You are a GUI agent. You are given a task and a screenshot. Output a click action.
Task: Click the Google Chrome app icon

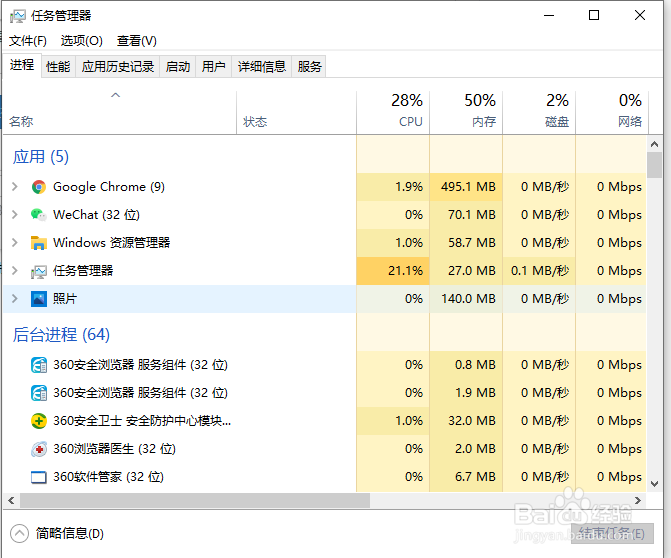39,187
